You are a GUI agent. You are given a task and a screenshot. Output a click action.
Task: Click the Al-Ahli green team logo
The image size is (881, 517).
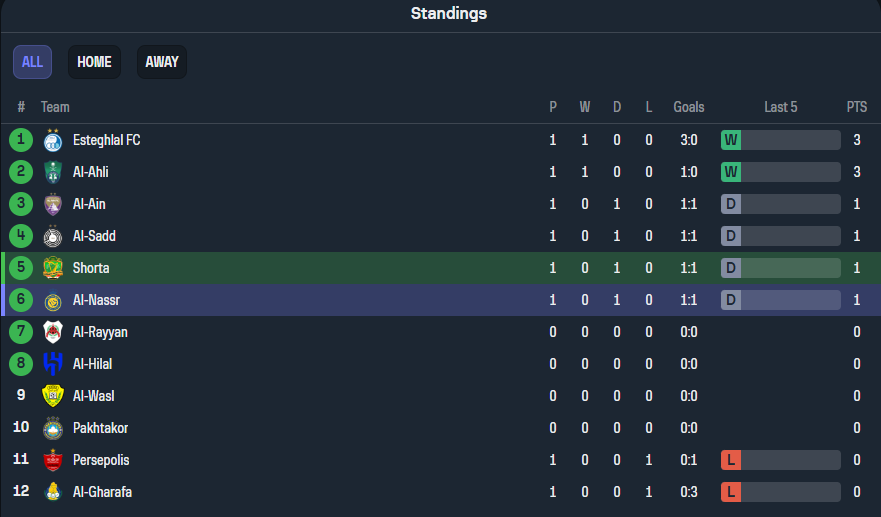tap(53, 172)
